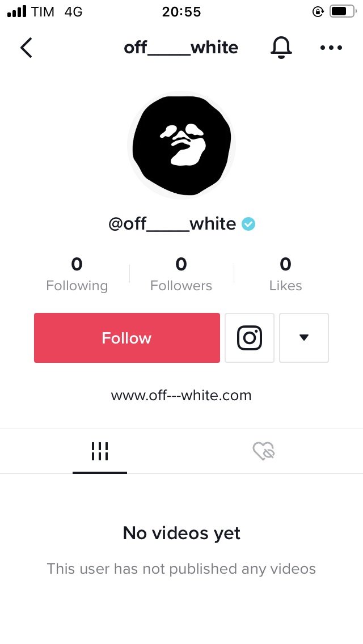Switch to the hidden liked videos tab
The height and width of the screenshot is (644, 363).
point(264,451)
